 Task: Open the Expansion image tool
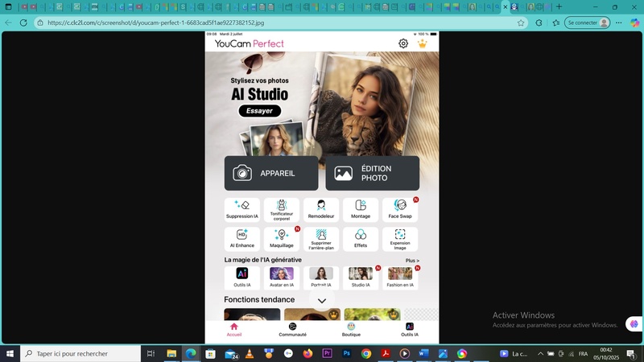pyautogui.click(x=400, y=238)
